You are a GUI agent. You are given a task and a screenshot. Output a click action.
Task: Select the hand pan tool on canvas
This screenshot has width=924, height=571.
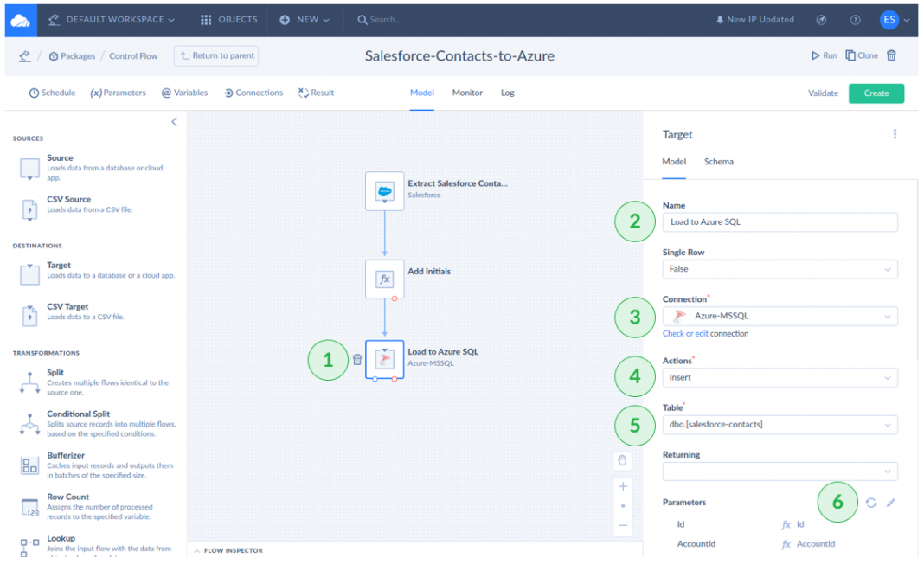[x=623, y=461]
